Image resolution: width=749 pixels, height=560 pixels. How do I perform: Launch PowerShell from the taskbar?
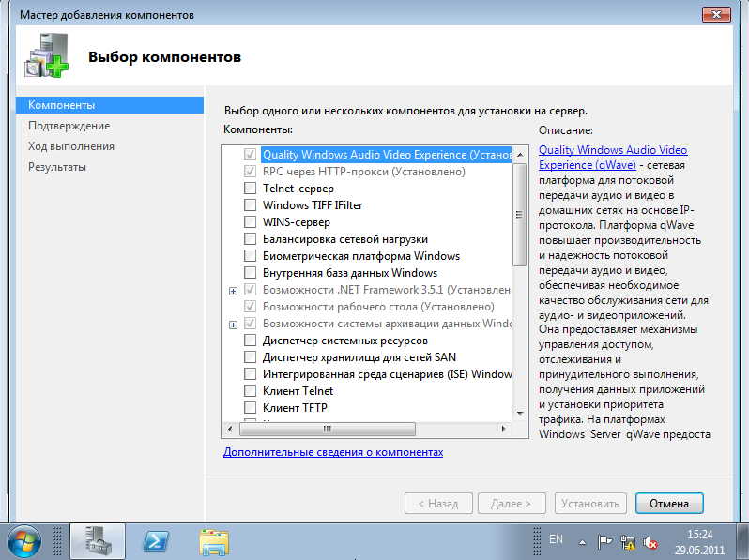(156, 541)
